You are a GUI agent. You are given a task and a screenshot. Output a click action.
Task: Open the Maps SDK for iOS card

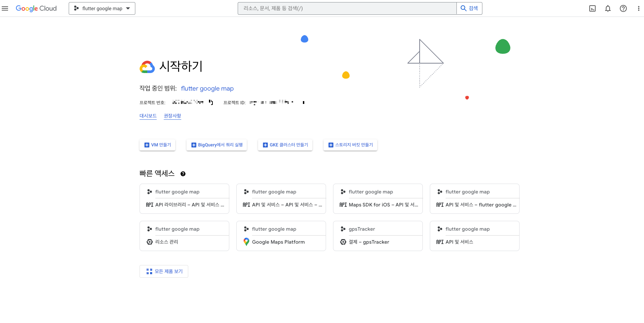(x=378, y=199)
